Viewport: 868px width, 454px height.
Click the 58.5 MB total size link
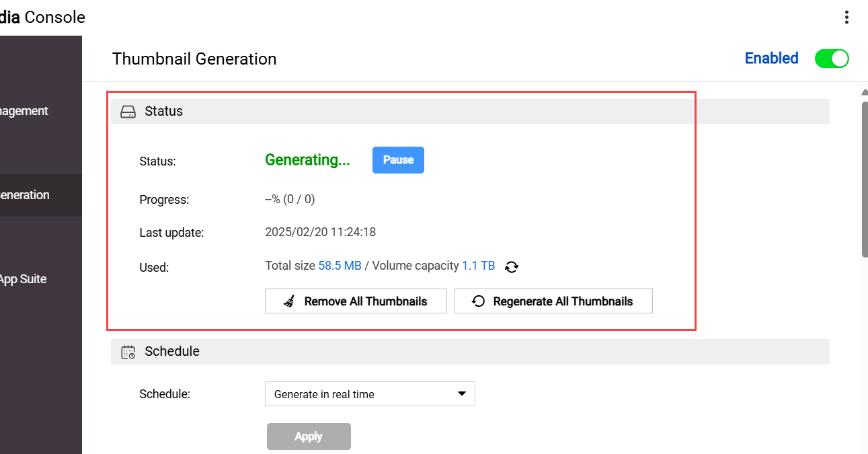[x=340, y=266]
